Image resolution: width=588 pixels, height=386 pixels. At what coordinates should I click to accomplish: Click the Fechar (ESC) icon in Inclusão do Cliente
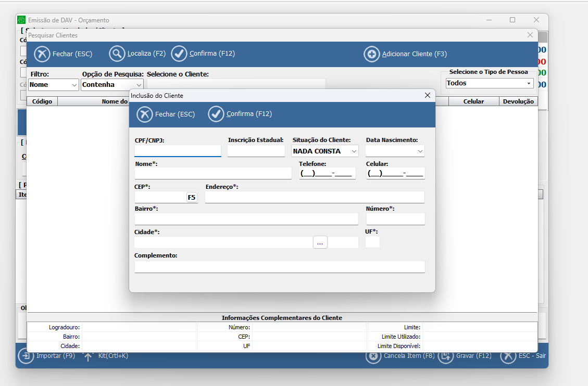coord(145,114)
